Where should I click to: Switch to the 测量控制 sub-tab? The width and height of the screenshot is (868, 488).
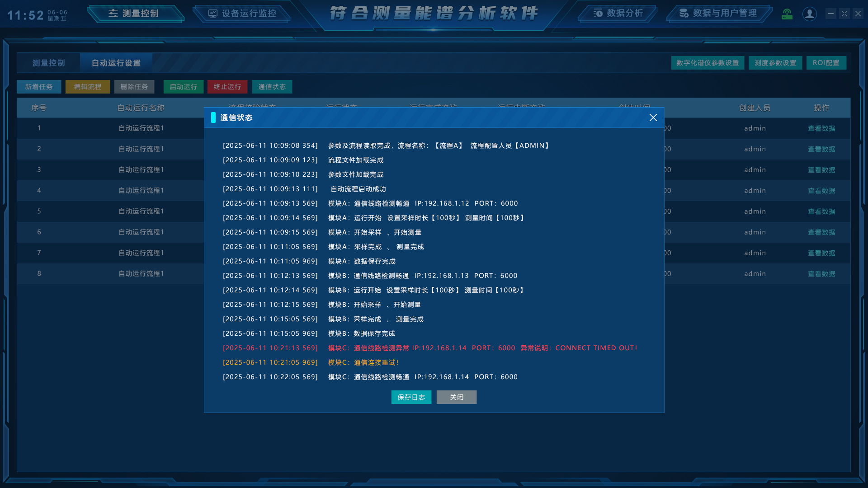[49, 63]
